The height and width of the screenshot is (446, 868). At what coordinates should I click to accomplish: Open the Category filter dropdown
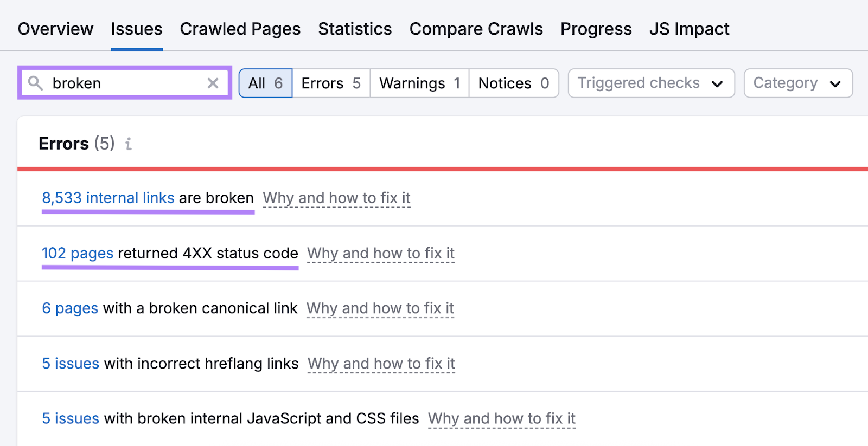click(x=797, y=83)
